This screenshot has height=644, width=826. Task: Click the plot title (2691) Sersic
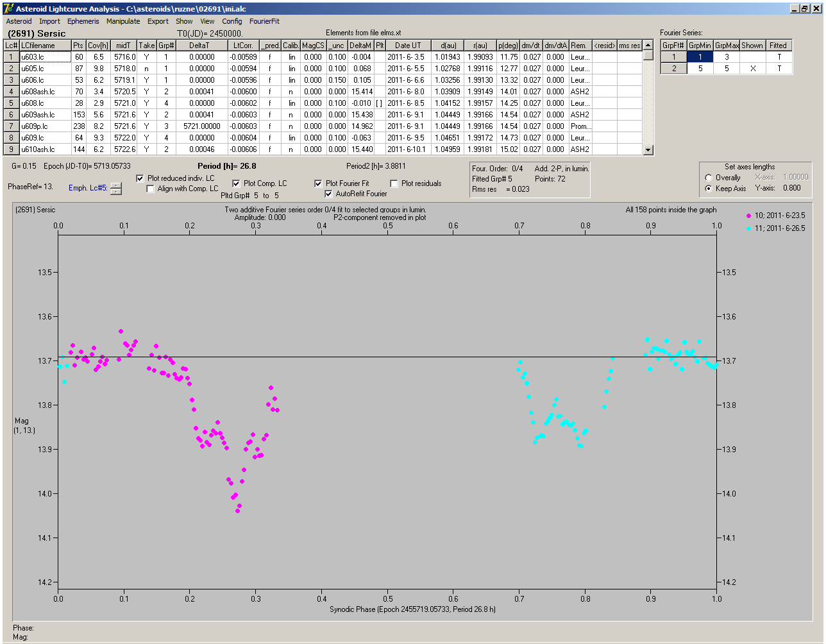[35, 210]
